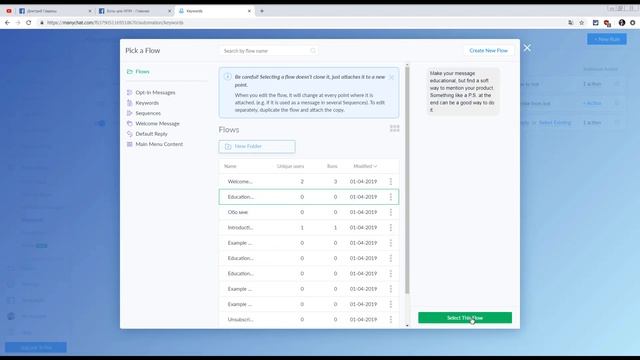Screen dimensions: 640x360
Task: Click the browser address bar
Action: click(x=302, y=22)
